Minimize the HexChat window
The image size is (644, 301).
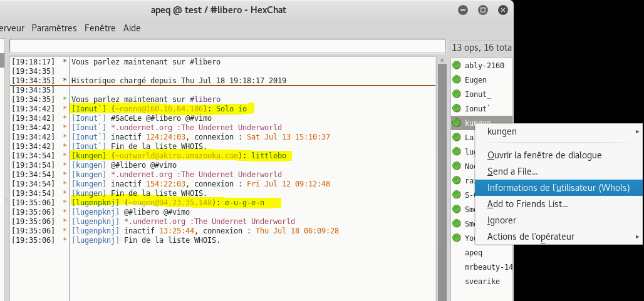[463, 10]
